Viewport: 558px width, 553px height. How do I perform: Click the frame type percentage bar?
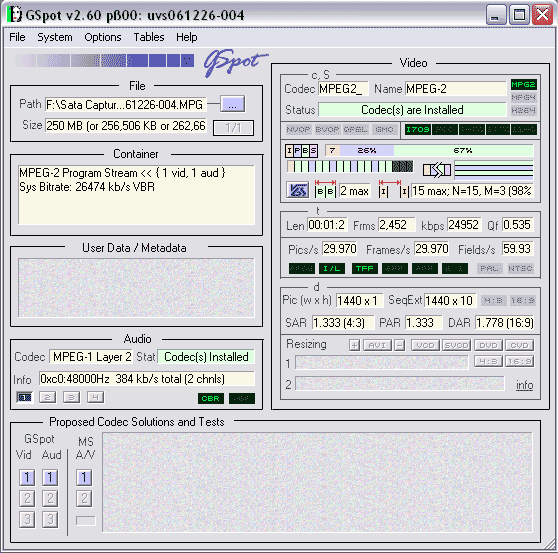point(429,151)
